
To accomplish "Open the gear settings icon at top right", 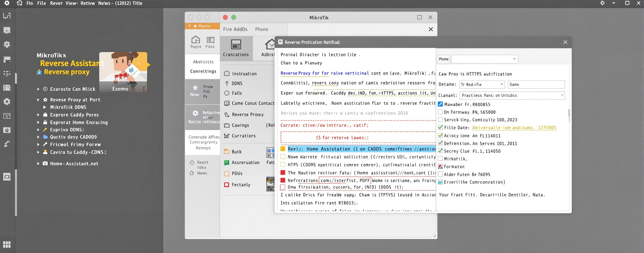I will point(603,3).
